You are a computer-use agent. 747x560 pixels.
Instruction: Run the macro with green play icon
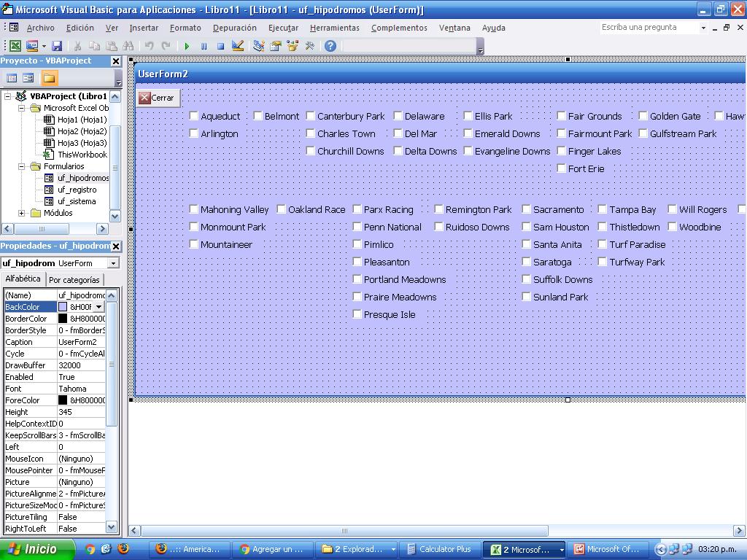(x=187, y=46)
